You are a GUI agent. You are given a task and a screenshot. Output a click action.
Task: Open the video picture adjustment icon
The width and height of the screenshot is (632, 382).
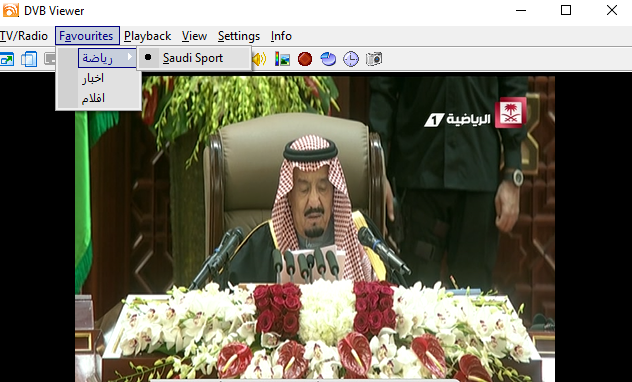pos(282,59)
